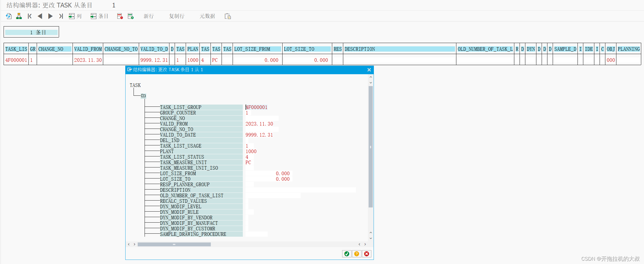Cancel the dialog with the red X icon
Image resolution: width=644 pixels, height=264 pixels.
coord(367,254)
